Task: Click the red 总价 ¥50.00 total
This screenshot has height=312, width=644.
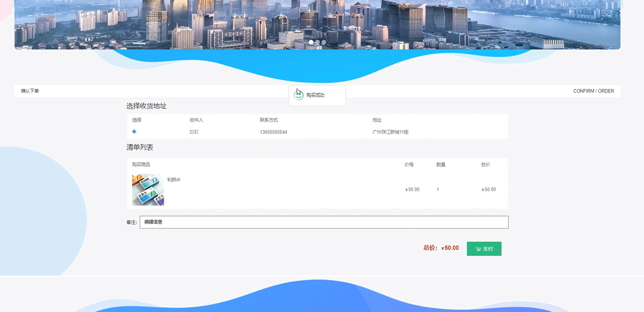Action: 441,248
